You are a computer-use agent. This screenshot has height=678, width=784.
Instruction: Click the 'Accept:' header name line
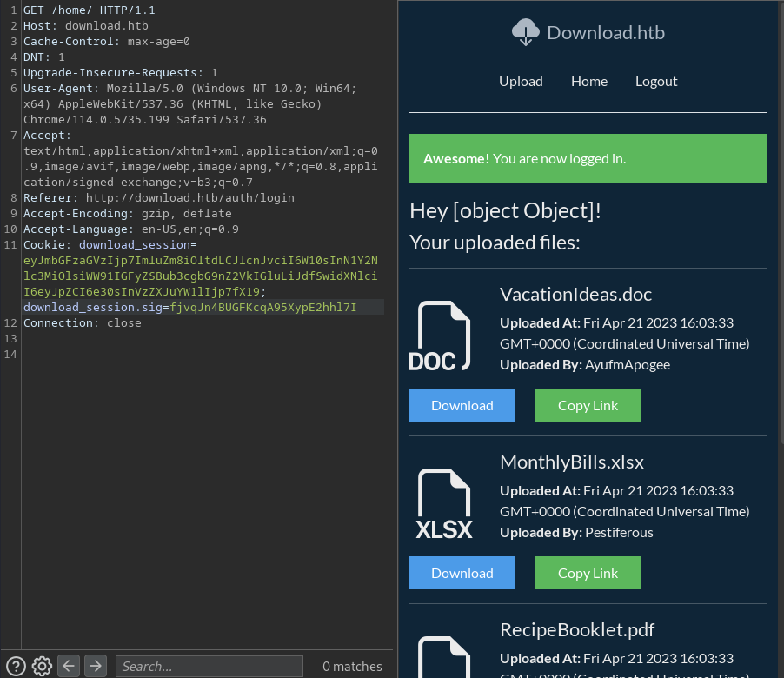[x=48, y=136]
